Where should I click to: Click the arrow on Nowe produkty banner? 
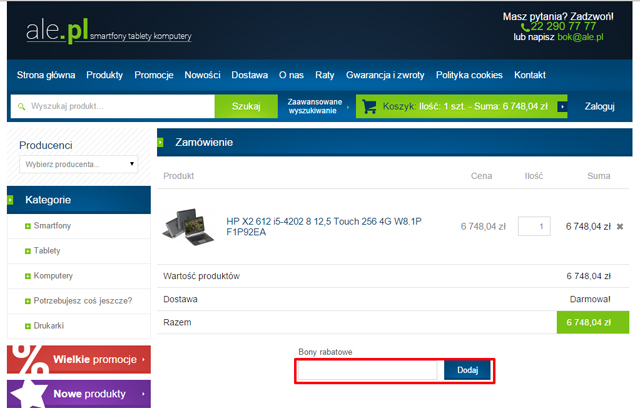pyautogui.click(x=144, y=395)
